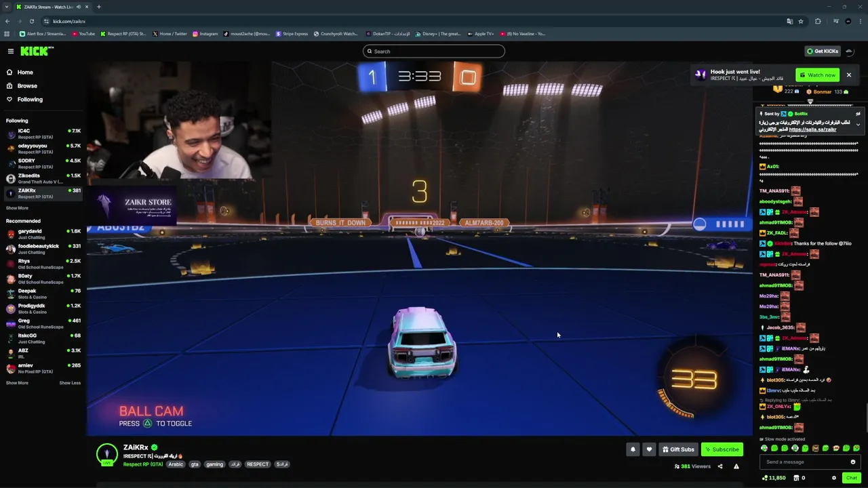Open the tab search dropdown arrow
This screenshot has height=488, width=868.
(7, 7)
